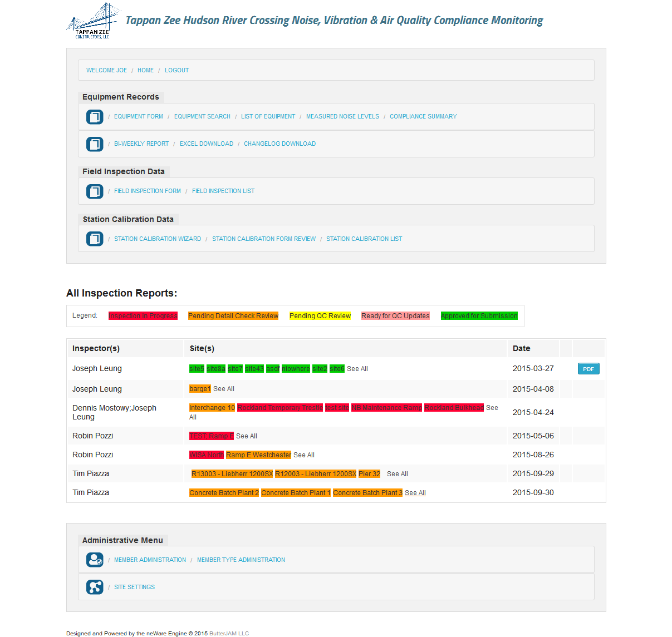This screenshot has width=672, height=637.
Task: Open the Equipment Form page
Action: pyautogui.click(x=139, y=117)
